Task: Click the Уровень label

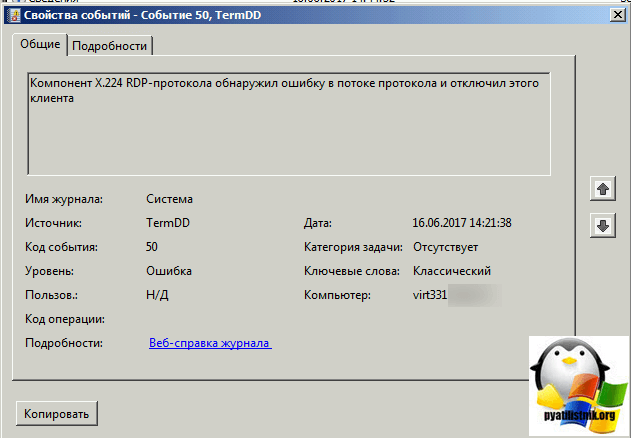Action: coord(49,271)
